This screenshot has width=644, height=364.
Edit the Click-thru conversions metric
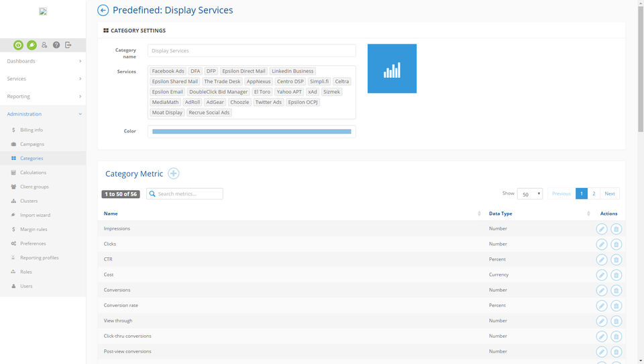tap(601, 336)
